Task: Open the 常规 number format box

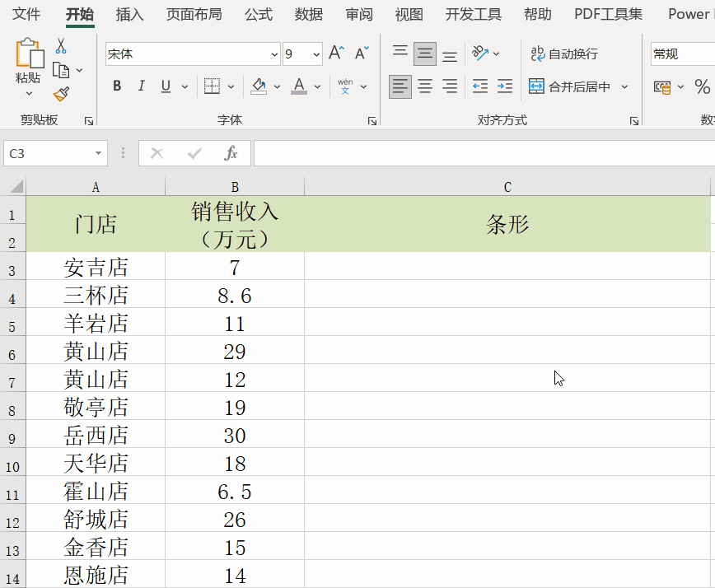Action: (x=683, y=54)
